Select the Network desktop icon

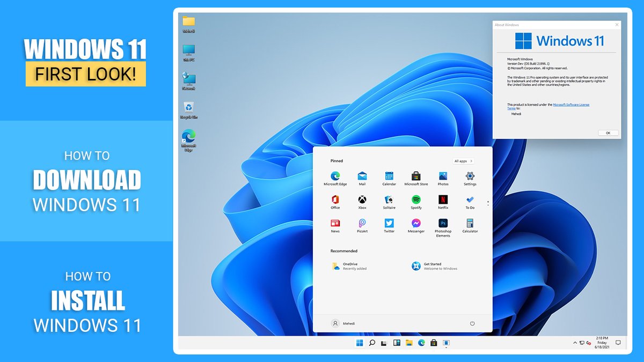[188, 82]
